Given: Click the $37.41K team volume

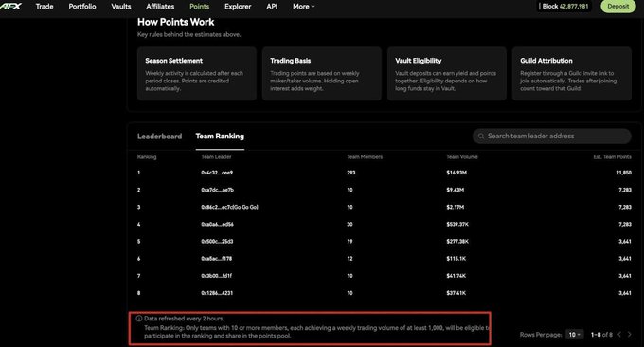Looking at the screenshot, I should 456,293.
